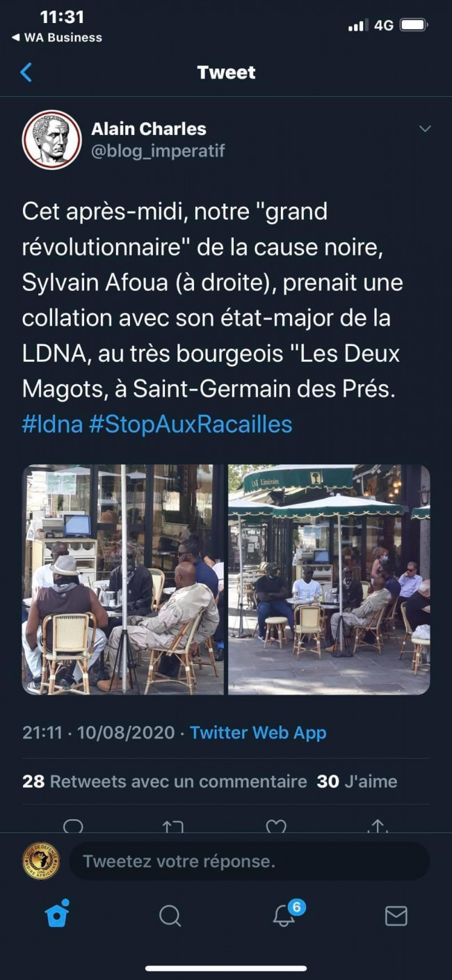Tap the back arrow icon

coord(26,72)
